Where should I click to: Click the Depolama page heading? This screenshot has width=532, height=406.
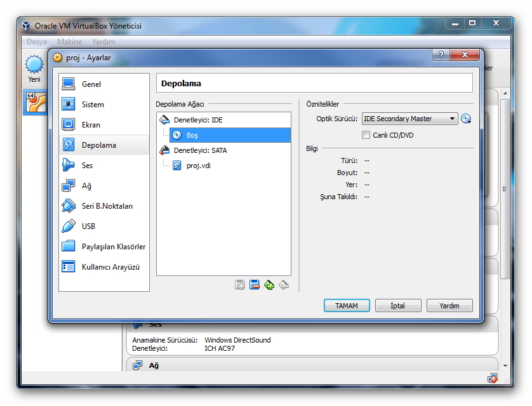(181, 83)
